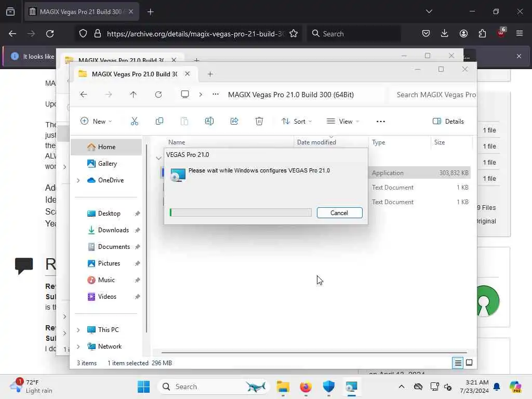Open Videos quick access folder
Viewport: 532px width, 399px height.
106,297
